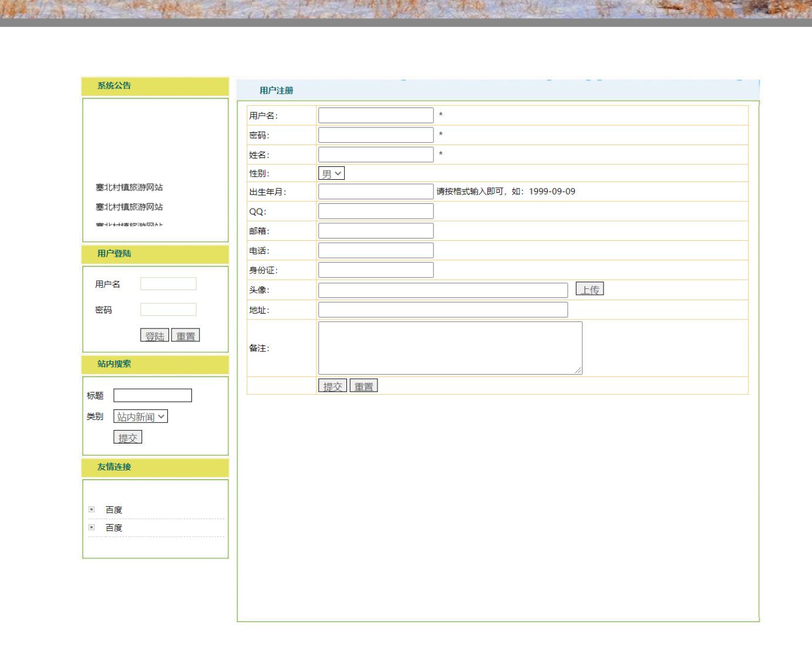Click the 站内搜索 panel header
Image resolution: width=812 pixels, height=672 pixels.
coord(155,364)
